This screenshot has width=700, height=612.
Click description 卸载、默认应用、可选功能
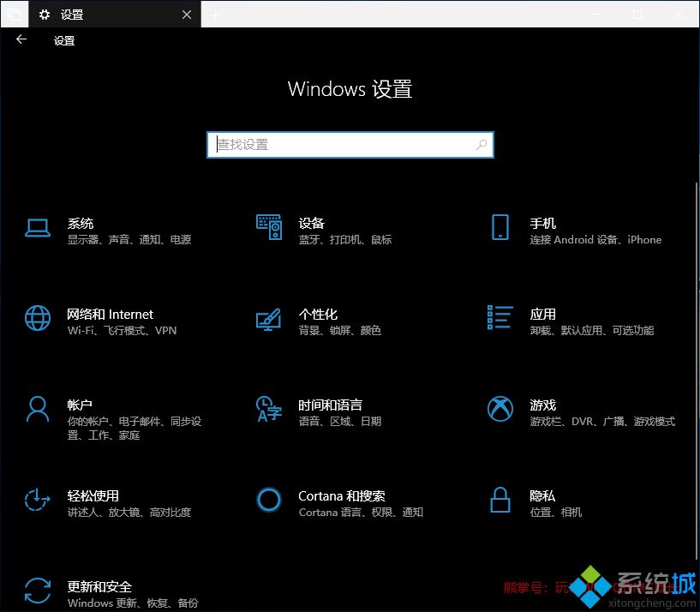(x=592, y=331)
